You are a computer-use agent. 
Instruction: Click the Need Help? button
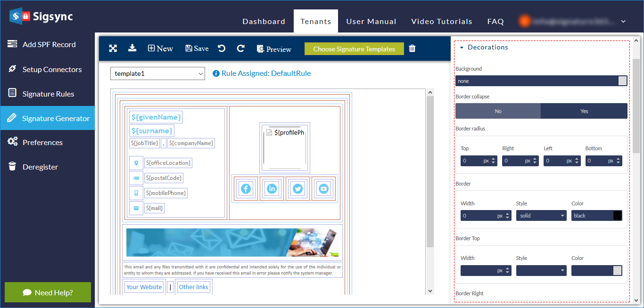48,292
